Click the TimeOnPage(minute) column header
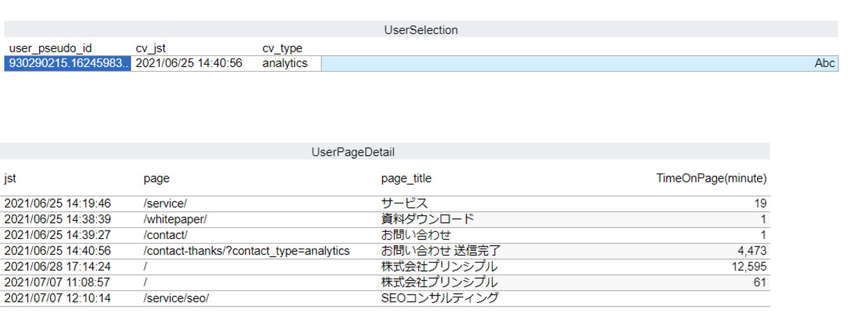Image resolution: width=868 pixels, height=326 pixels. (x=711, y=178)
